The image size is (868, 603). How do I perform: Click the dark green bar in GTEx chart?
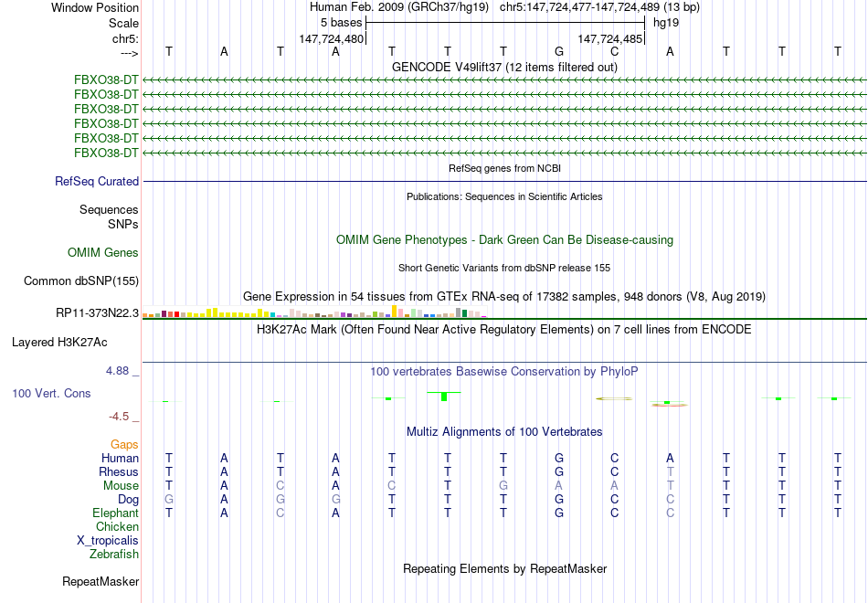pos(465,313)
